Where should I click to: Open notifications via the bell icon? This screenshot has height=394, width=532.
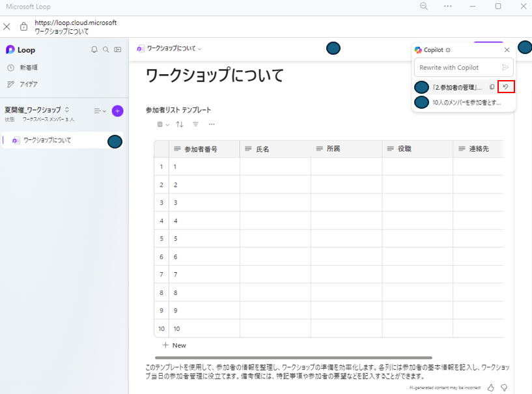coord(94,49)
